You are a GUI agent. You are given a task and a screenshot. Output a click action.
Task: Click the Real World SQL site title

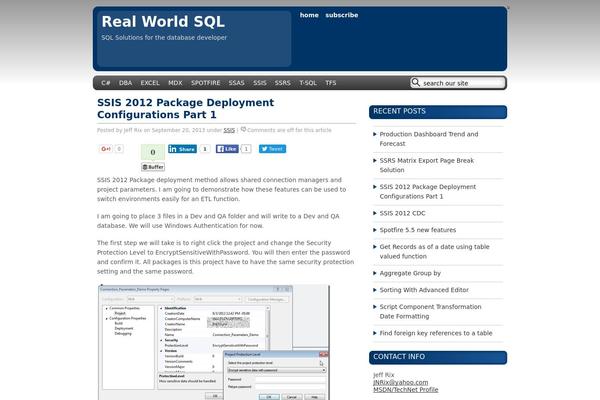tap(163, 21)
